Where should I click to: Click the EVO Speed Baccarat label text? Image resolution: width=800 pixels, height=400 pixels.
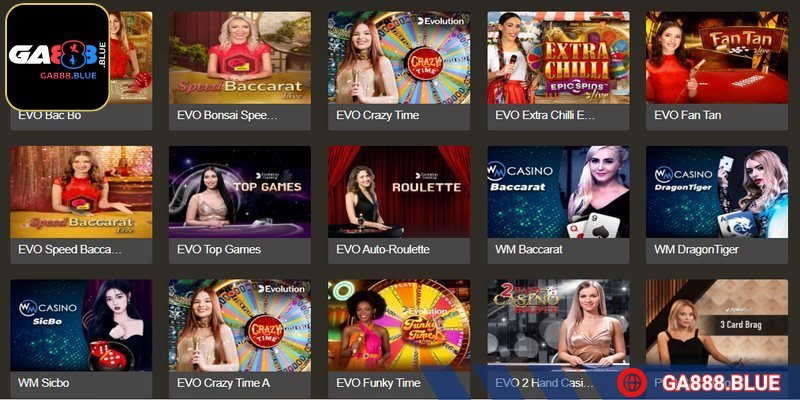click(x=70, y=249)
